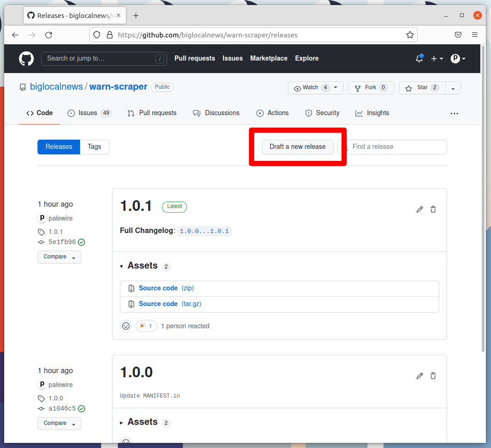Fork the warn-scraper repository
This screenshot has height=448, width=491.
click(371, 87)
